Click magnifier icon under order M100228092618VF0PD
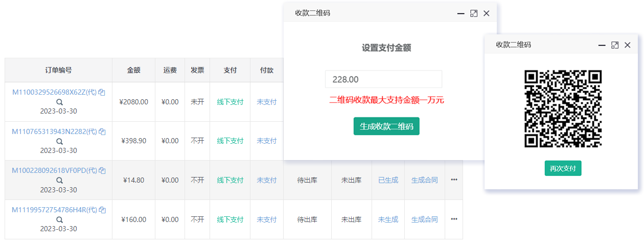The image size is (644, 244). tap(59, 181)
